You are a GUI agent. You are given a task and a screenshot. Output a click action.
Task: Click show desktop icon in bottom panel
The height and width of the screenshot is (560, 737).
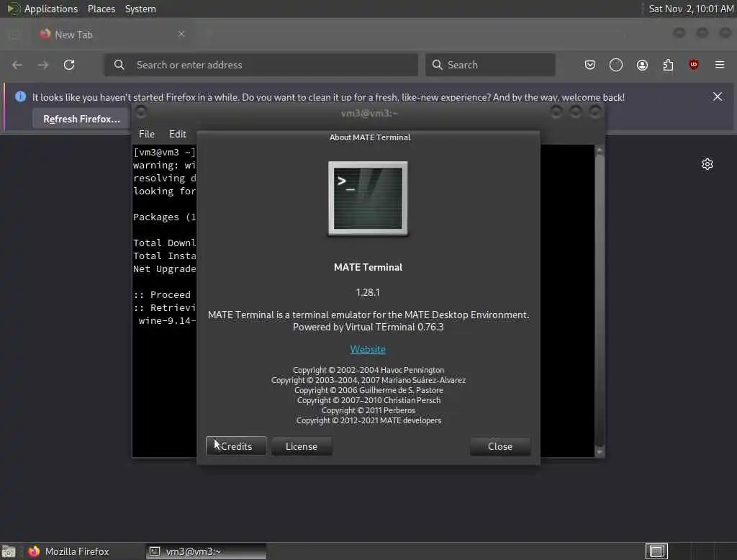point(9,551)
